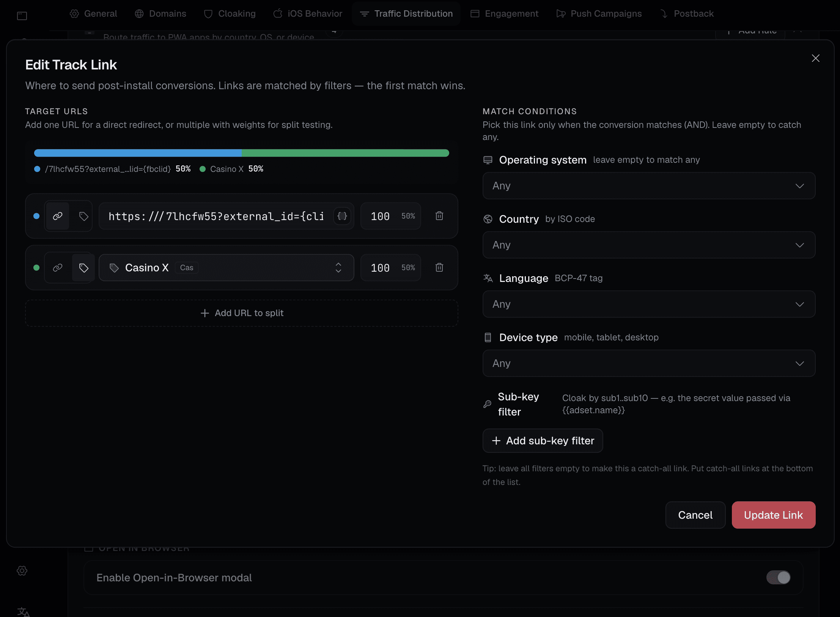Click blue segment of split bar
Screen dimensions: 840x617
(x=138, y=153)
